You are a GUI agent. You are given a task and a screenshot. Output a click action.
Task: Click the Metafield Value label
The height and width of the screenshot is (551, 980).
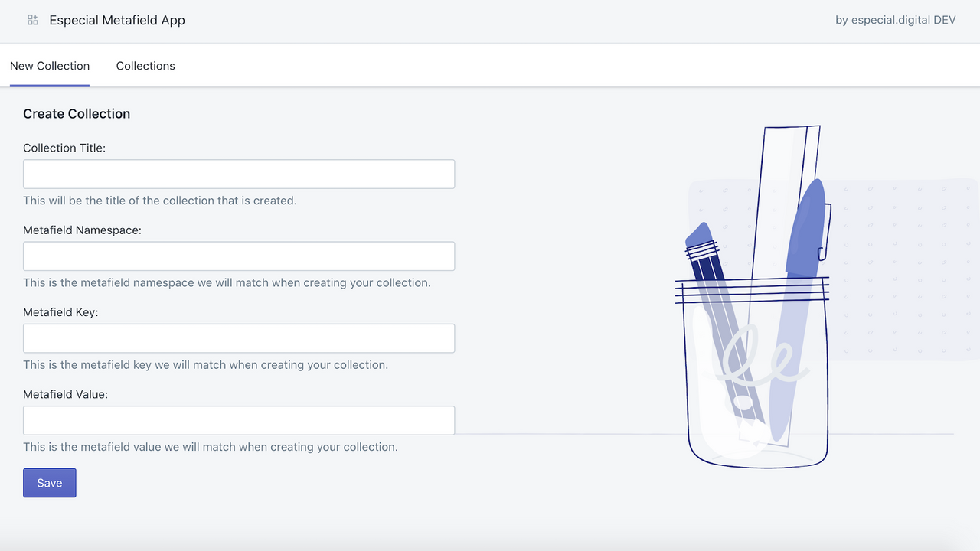point(67,393)
